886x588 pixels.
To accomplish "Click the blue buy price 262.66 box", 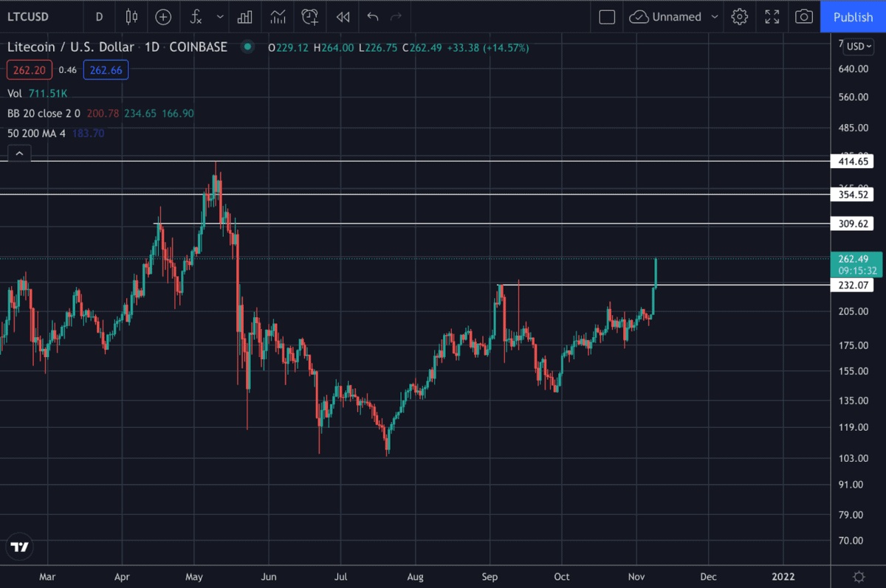I will tap(106, 70).
